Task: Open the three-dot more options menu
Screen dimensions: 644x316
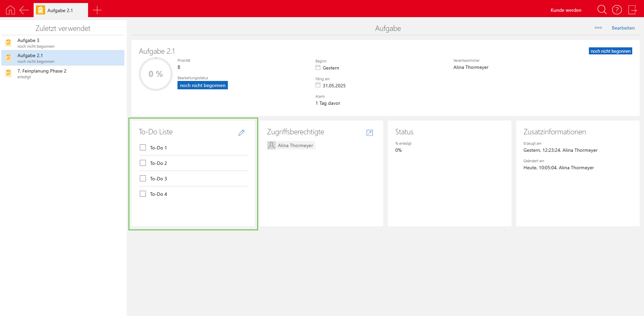Action: (x=598, y=28)
